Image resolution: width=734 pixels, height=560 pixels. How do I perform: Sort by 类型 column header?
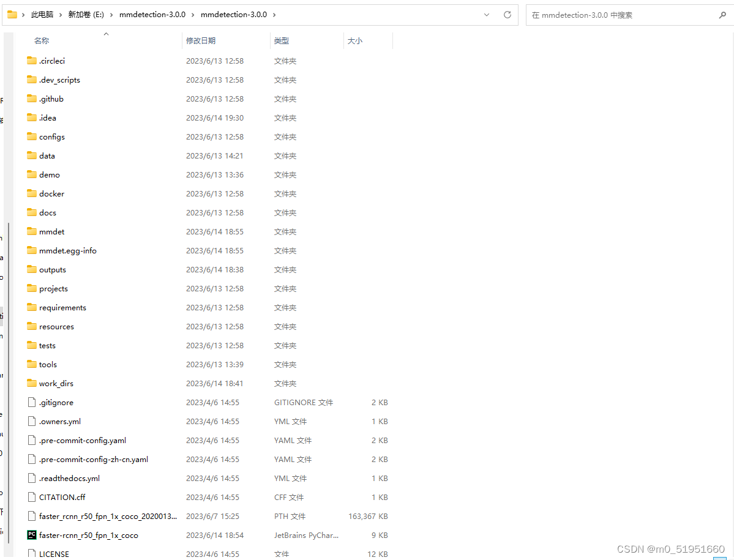(x=282, y=41)
